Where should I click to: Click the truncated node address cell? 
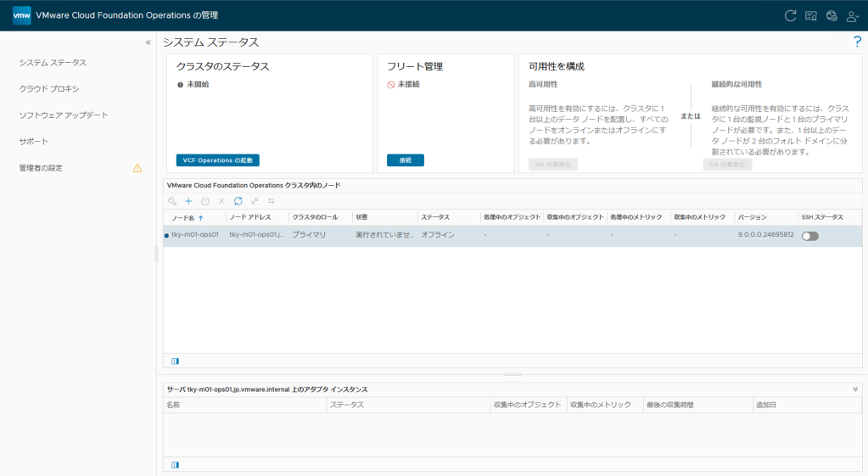[x=257, y=235]
